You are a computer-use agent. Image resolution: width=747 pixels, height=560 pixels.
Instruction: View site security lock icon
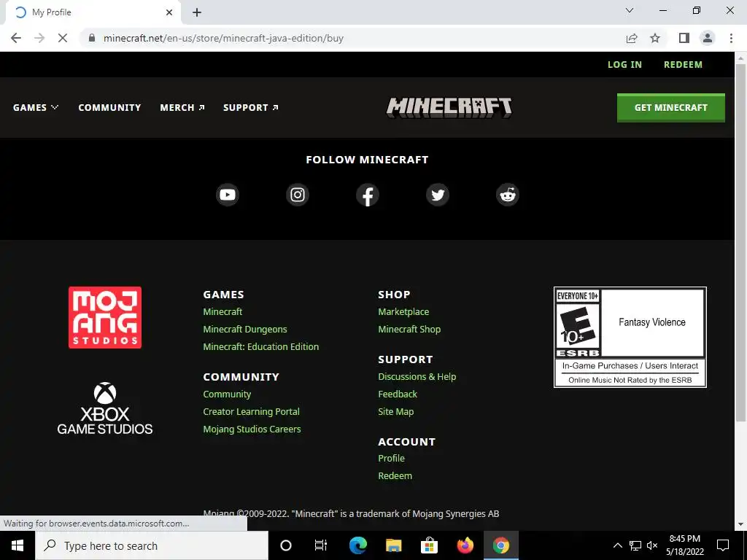tap(92, 38)
